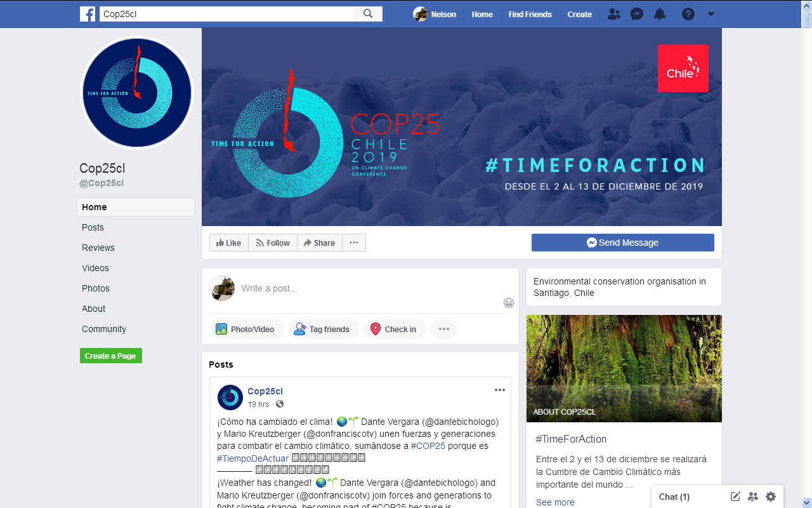Go to Home in the top bar

pos(482,14)
